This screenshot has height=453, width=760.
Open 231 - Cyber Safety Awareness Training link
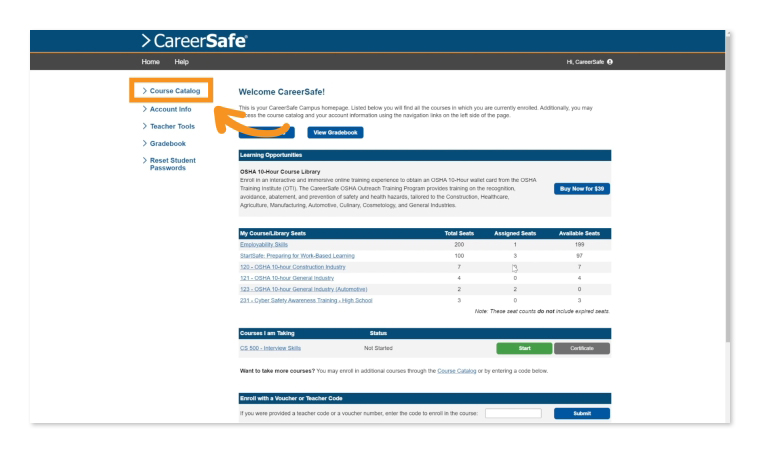tap(306, 300)
